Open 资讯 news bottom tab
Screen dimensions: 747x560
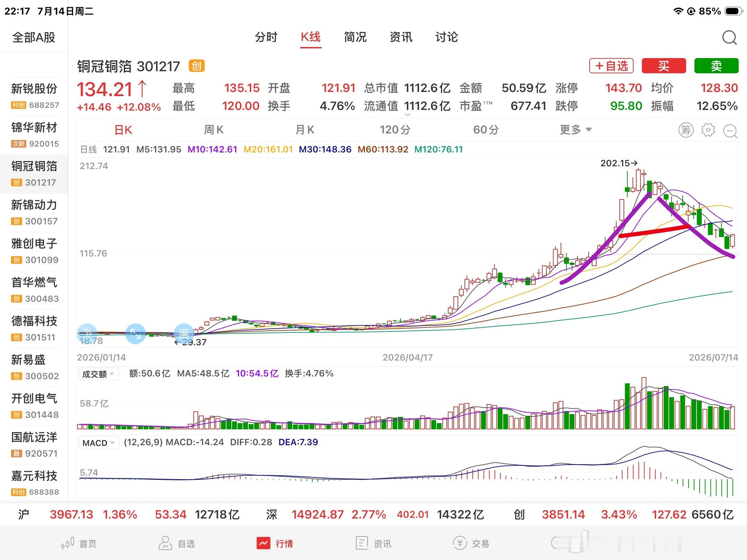coord(373,543)
